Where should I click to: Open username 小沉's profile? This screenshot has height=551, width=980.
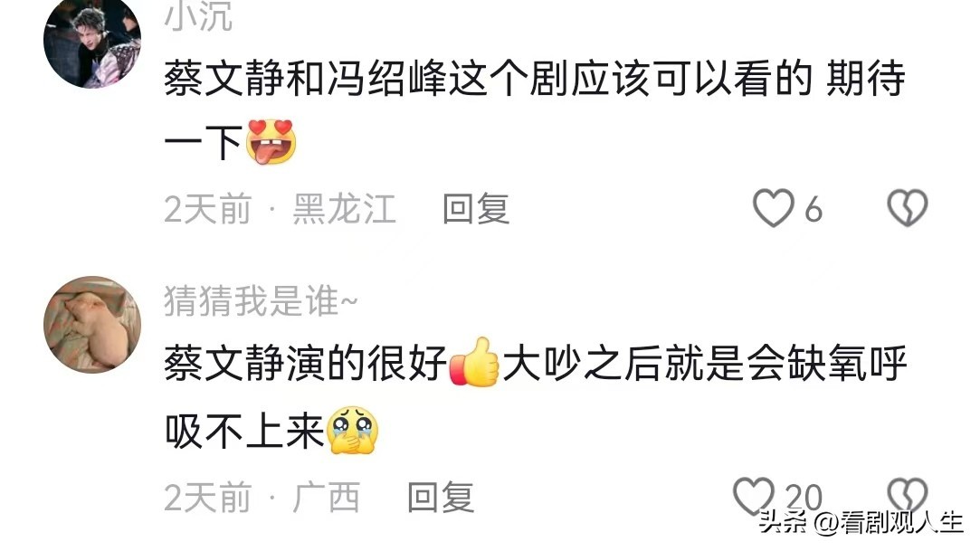coord(198,15)
